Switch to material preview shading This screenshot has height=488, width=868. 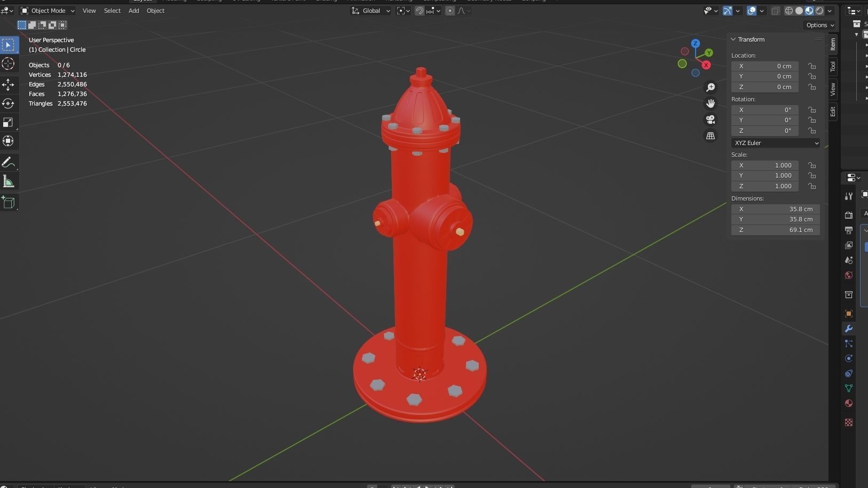(809, 11)
